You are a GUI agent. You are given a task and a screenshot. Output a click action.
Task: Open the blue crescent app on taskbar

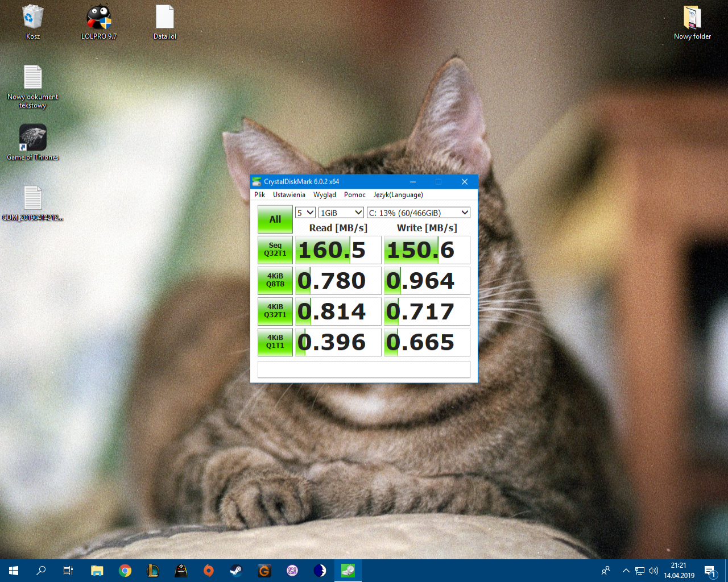click(x=320, y=571)
